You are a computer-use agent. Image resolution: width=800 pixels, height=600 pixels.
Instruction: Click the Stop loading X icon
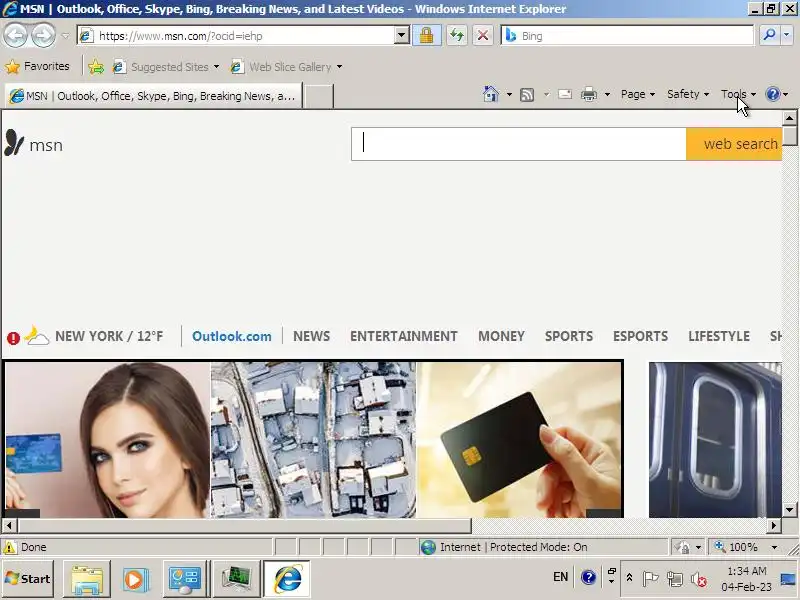point(483,36)
